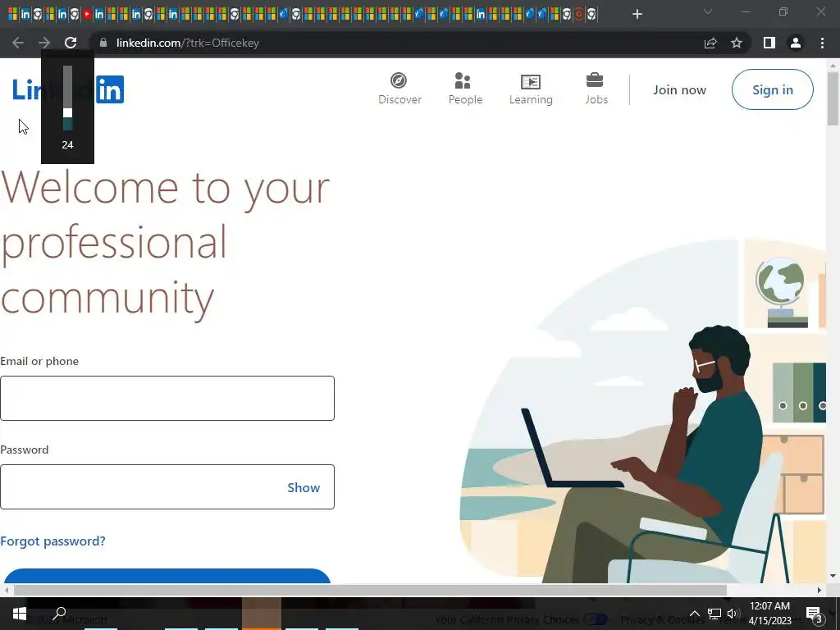Share this page from address bar

710,43
